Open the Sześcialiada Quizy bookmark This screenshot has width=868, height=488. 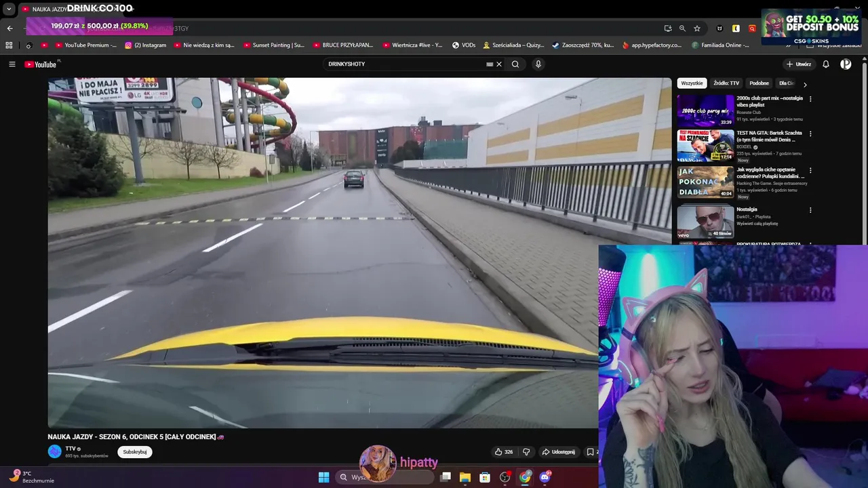click(x=513, y=45)
